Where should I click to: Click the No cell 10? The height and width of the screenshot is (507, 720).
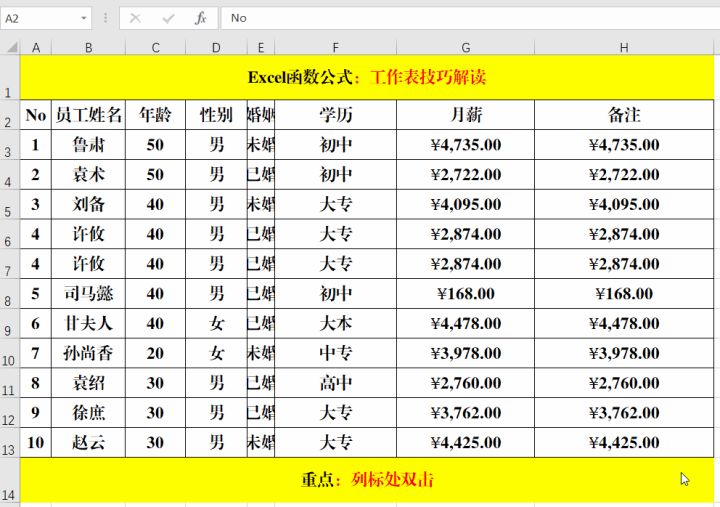tap(36, 443)
